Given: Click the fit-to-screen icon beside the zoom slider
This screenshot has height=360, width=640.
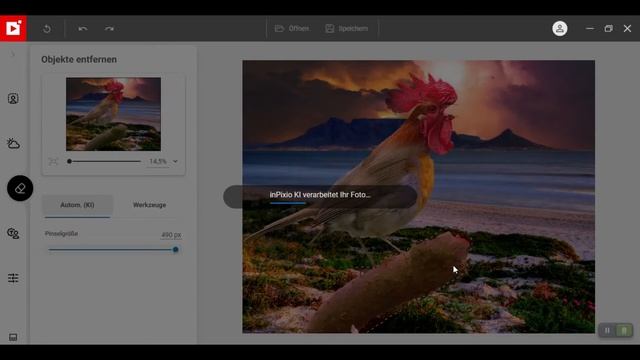Looking at the screenshot, I should click(53, 162).
